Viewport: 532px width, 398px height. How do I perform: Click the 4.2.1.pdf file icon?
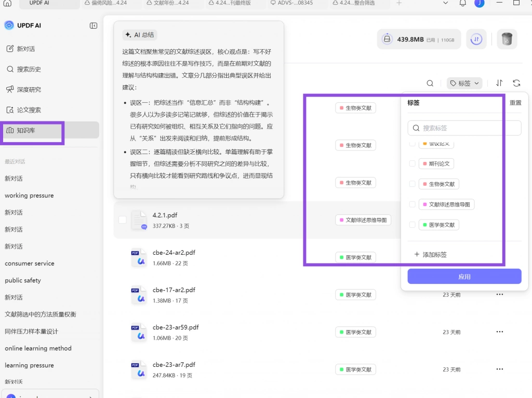tap(139, 221)
